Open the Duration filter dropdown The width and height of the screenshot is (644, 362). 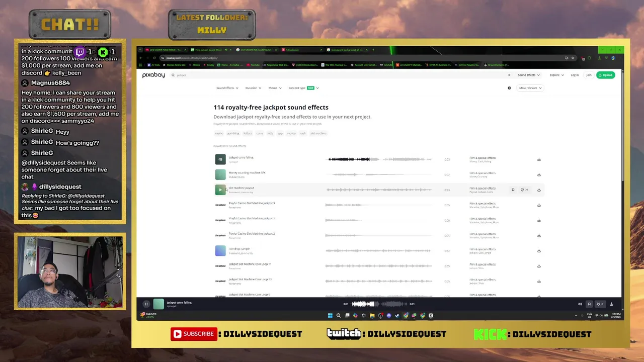point(253,88)
